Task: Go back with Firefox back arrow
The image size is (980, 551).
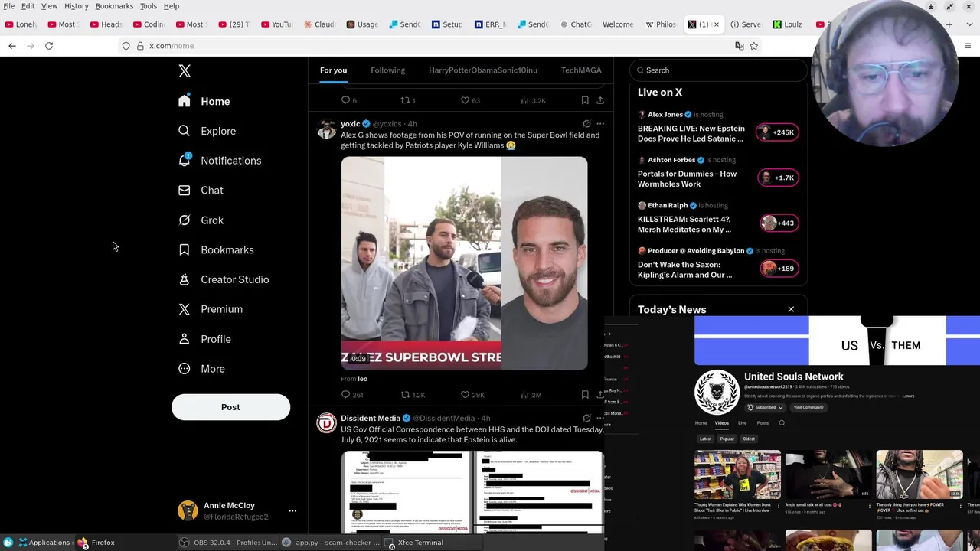Action: point(12,46)
